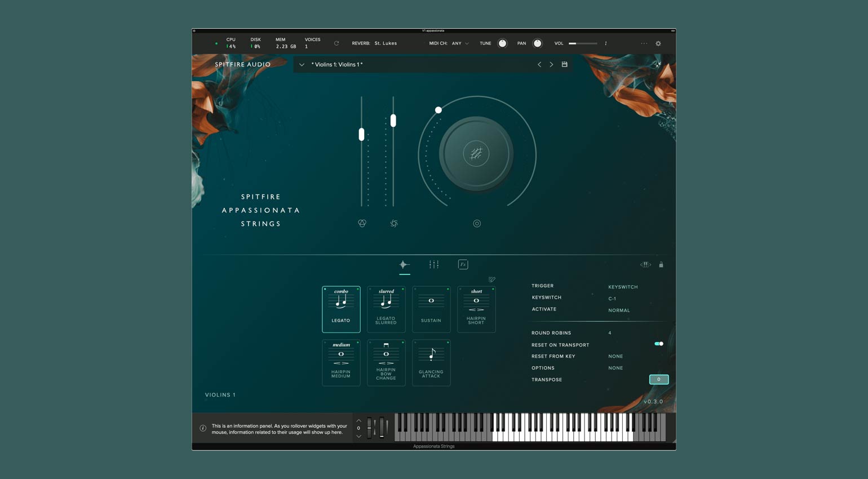Click the info icon in the information panel
This screenshot has height=479, width=868.
click(203, 428)
